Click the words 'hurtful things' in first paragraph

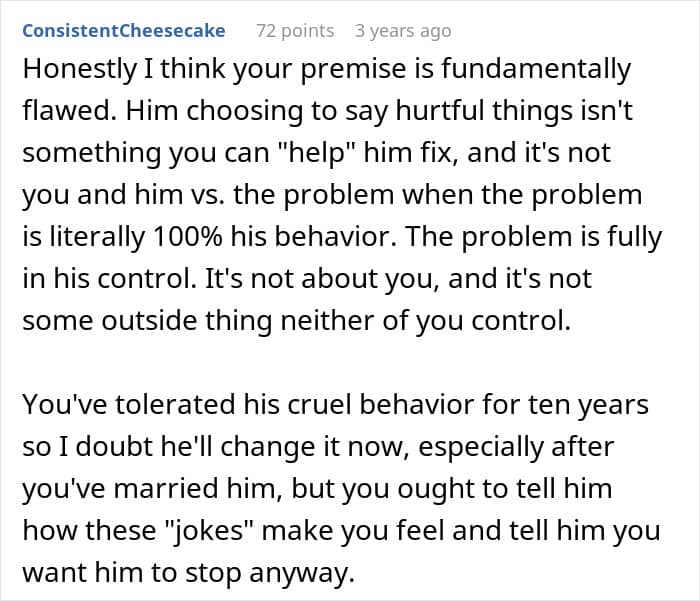point(483,111)
